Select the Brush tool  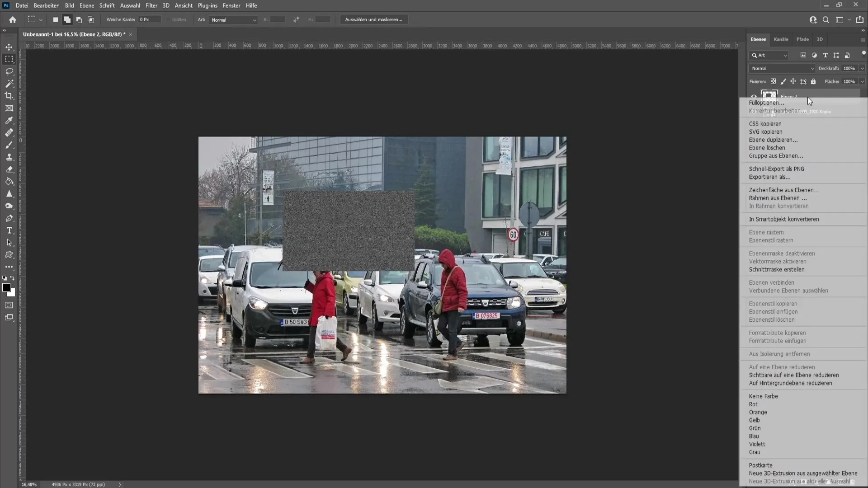coord(9,145)
